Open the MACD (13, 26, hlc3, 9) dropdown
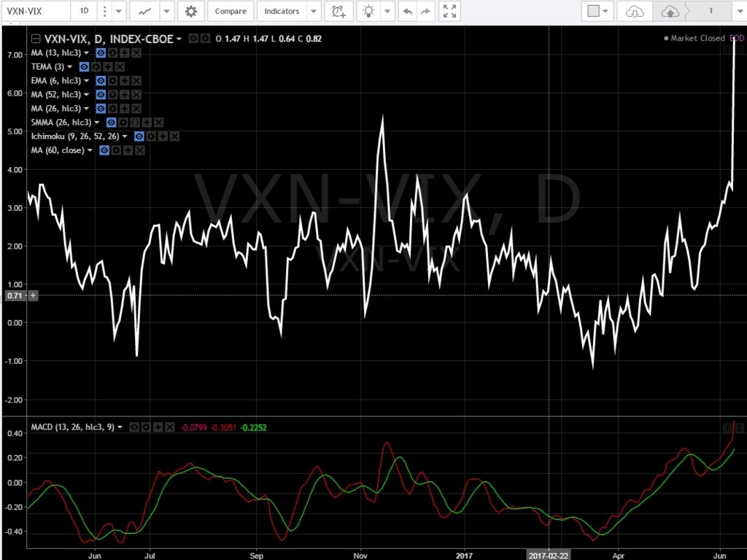 [x=120, y=427]
